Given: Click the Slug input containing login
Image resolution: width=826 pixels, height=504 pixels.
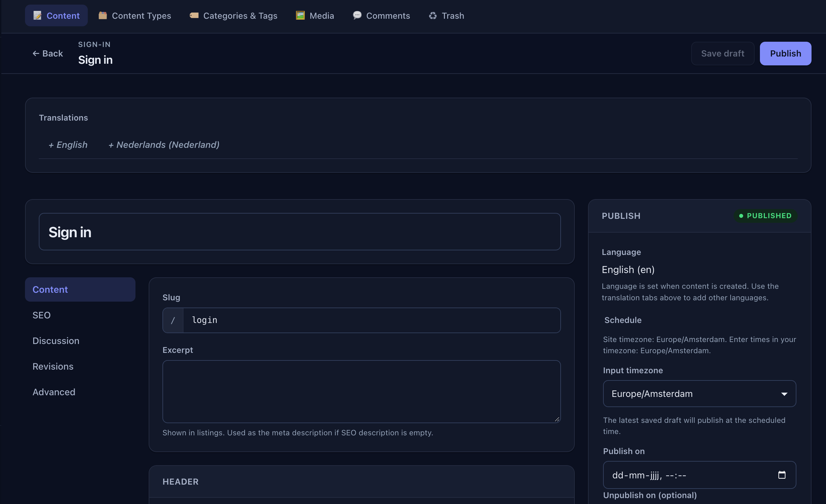Looking at the screenshot, I should click(372, 320).
